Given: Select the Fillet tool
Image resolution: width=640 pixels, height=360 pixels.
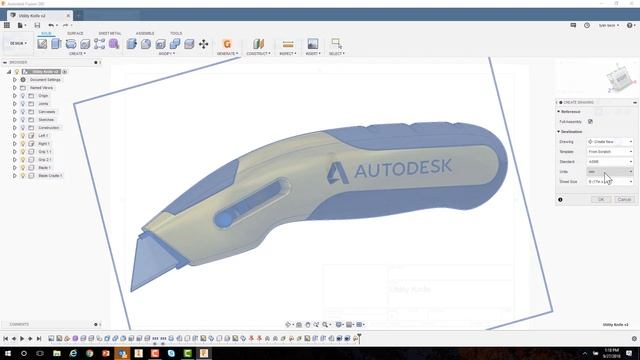Looking at the screenshot, I should point(146,44).
